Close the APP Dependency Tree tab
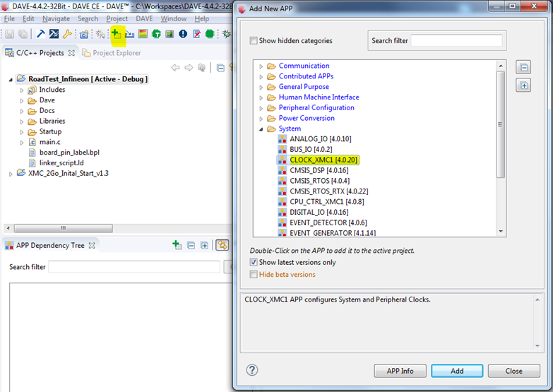Screen dimensions: 553x392 tap(92, 245)
